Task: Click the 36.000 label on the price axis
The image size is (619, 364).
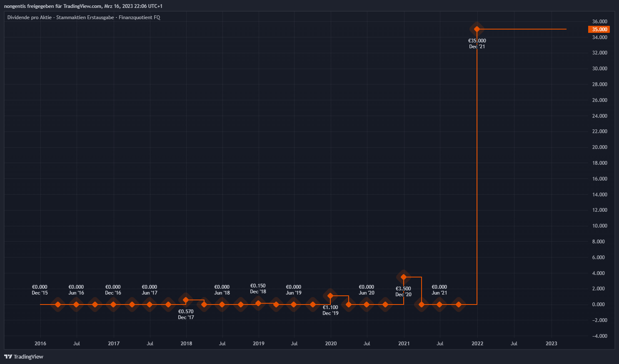Action: coord(599,22)
